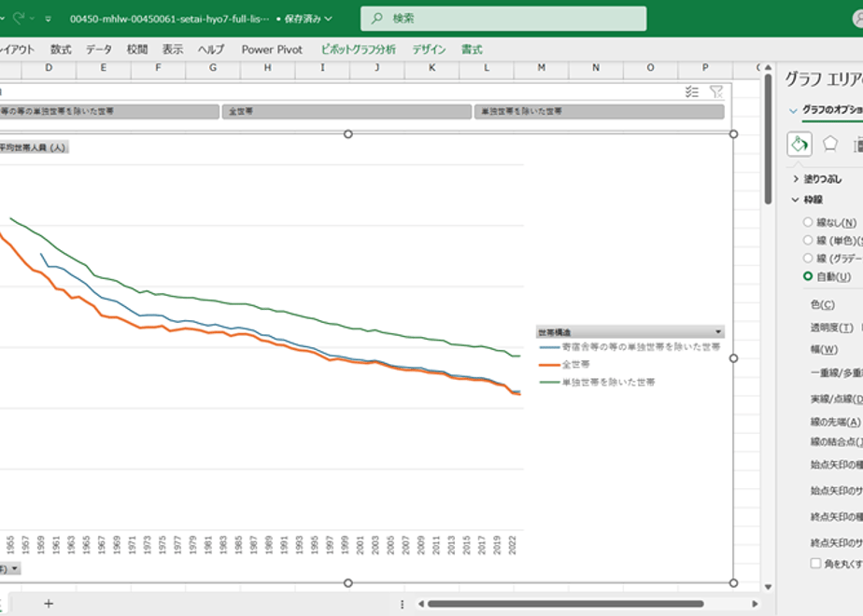
Task: Switch to the 書式 tab
Action: [x=472, y=49]
